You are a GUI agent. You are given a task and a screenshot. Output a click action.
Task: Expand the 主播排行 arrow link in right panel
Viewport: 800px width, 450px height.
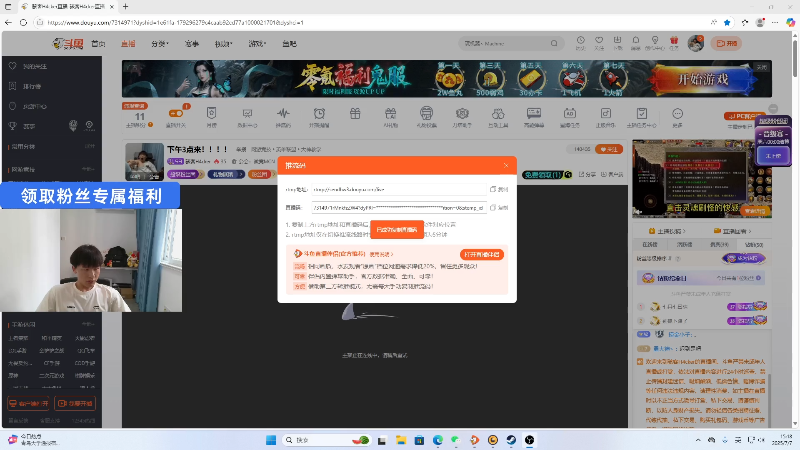pos(667,231)
